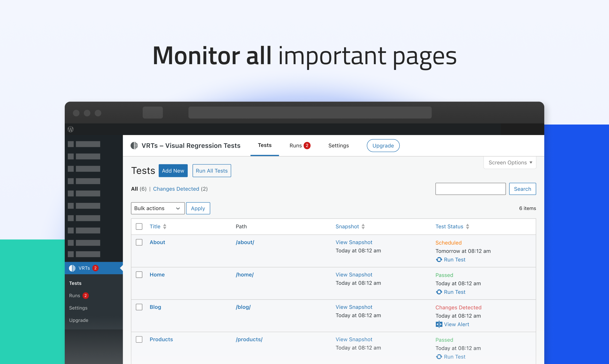Click Run All Tests button
This screenshot has width=609, height=364.
212,171
